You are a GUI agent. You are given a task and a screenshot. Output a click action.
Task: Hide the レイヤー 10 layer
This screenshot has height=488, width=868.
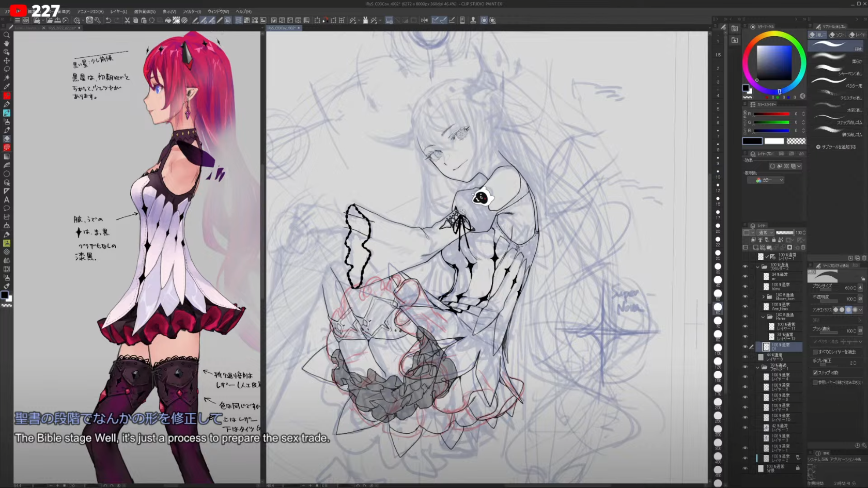[x=745, y=417]
